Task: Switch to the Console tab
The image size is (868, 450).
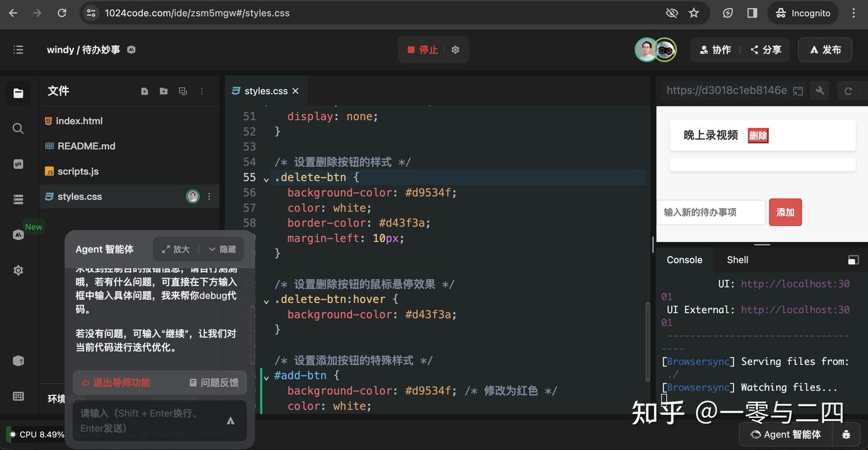Action: [x=684, y=259]
